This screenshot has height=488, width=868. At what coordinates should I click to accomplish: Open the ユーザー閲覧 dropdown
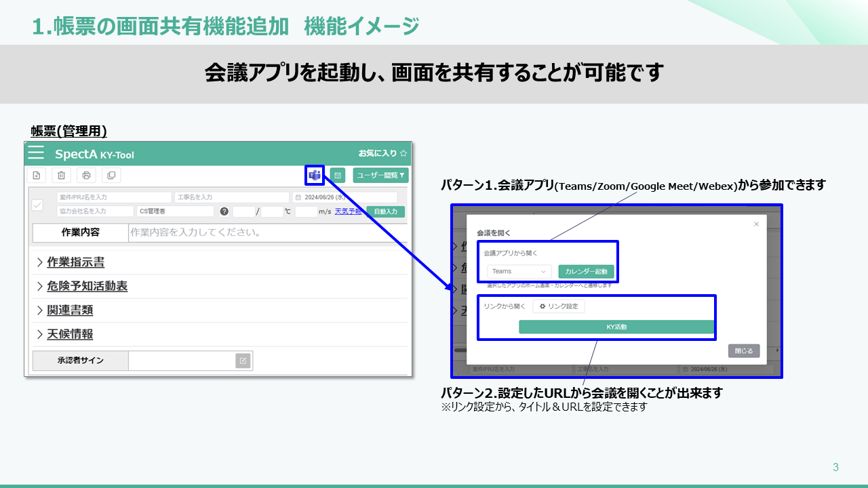coord(380,176)
